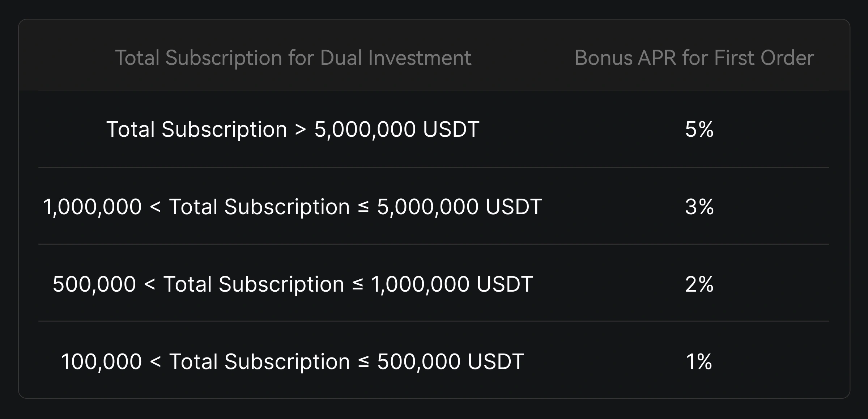The height and width of the screenshot is (419, 868).
Task: Click the '500,000' lower bound in the 2% row
Action: point(94,284)
